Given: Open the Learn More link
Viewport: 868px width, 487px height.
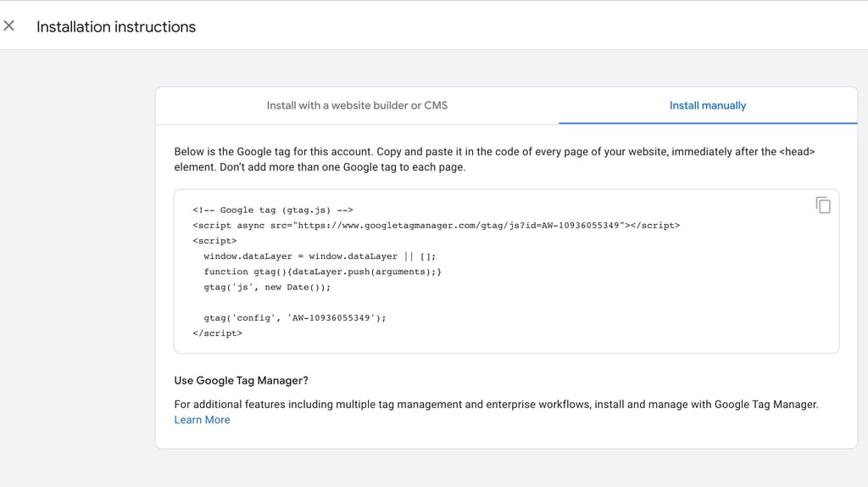Looking at the screenshot, I should pyautogui.click(x=202, y=420).
